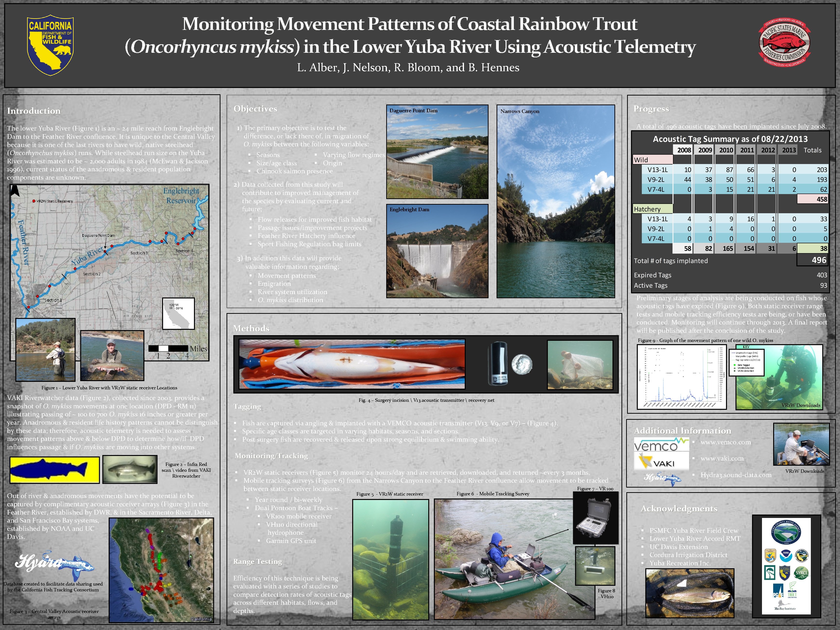Click the California Fish & Wildlife shield logo

click(x=50, y=45)
